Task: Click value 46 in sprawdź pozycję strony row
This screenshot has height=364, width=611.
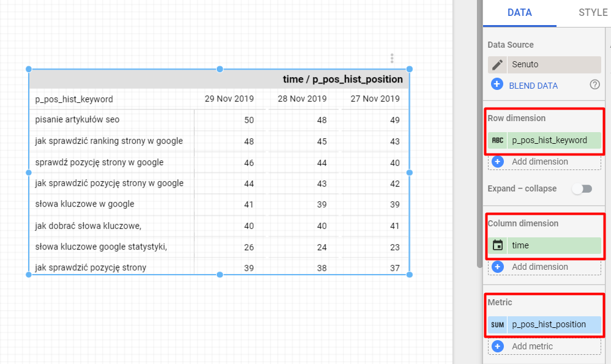Action: [x=249, y=163]
